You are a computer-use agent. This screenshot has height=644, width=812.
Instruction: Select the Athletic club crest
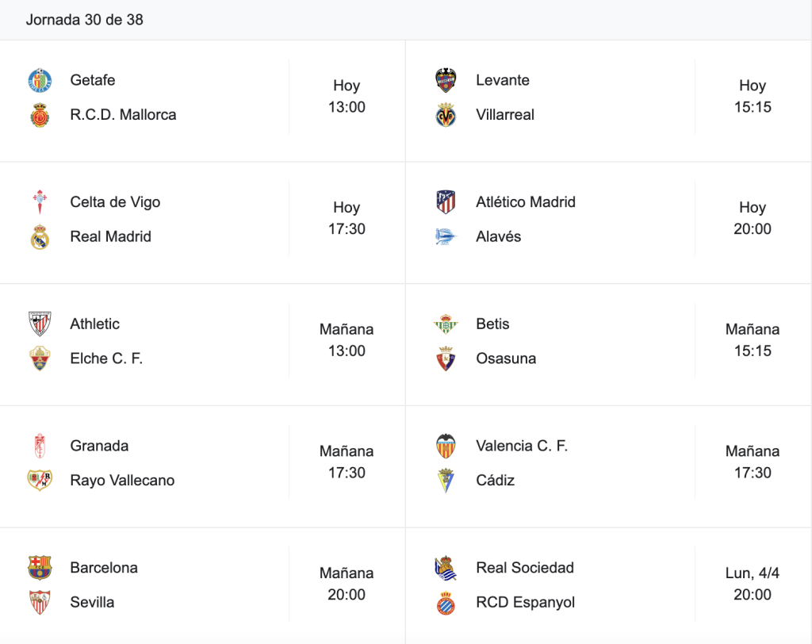coord(40,324)
